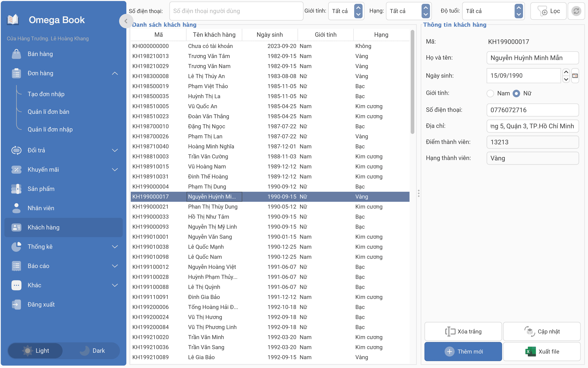Switch to Dark theme

tap(92, 351)
